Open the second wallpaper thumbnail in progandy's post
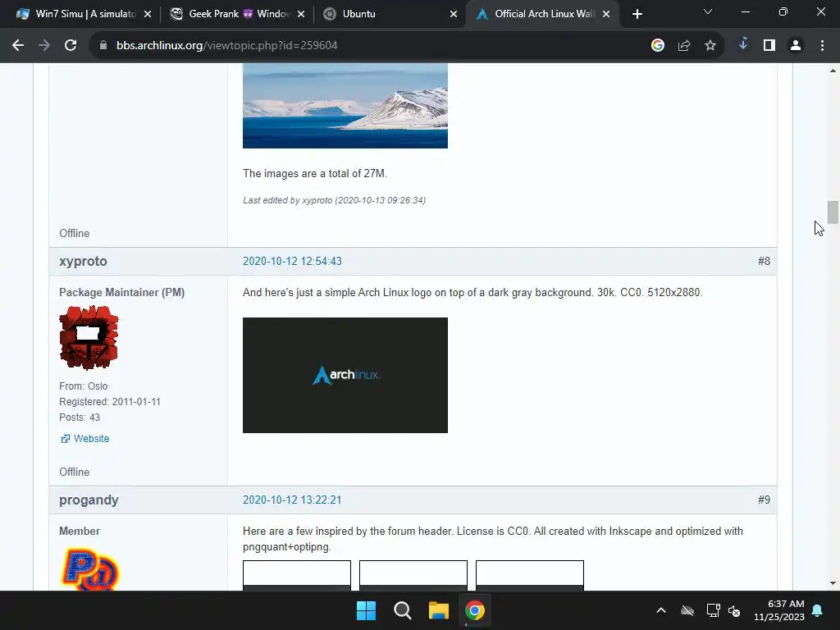Screen dimensions: 840x630 point(413,575)
